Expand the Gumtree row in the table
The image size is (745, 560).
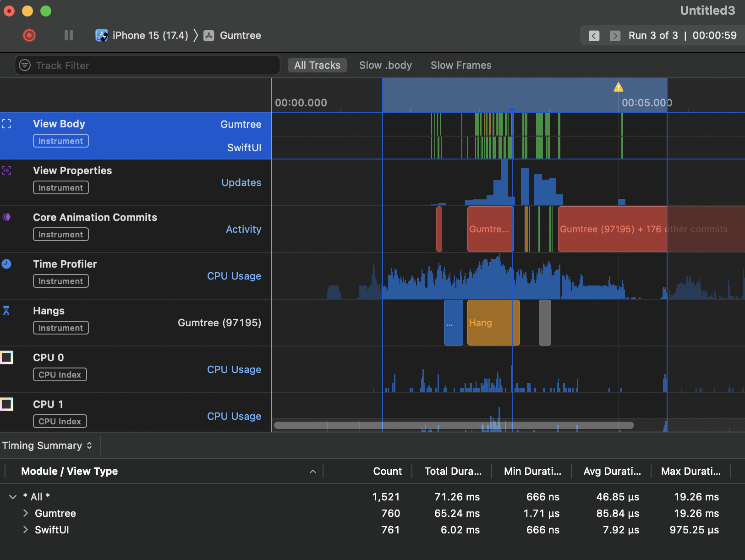coord(26,513)
